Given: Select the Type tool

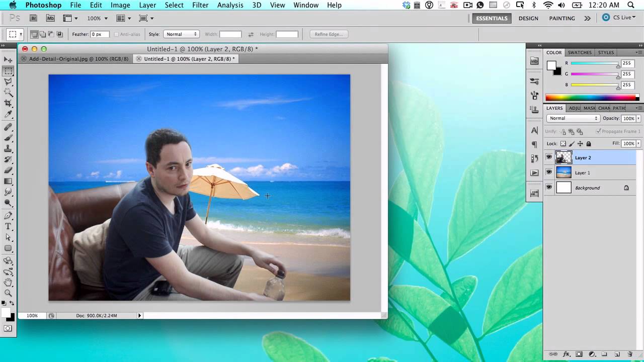Looking at the screenshot, I should 8,227.
